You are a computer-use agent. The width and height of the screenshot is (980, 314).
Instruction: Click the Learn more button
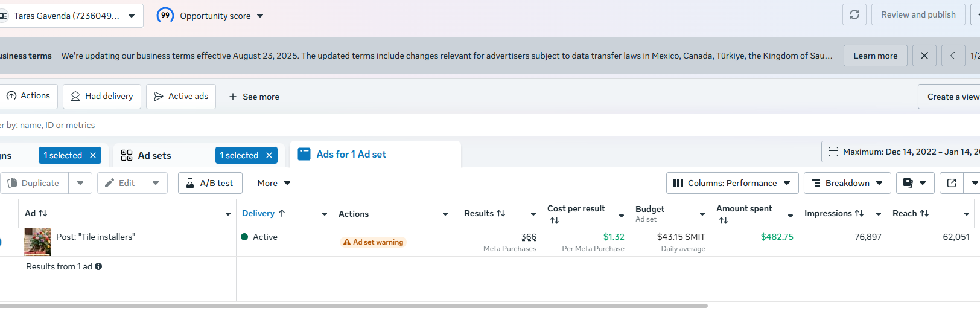[875, 56]
